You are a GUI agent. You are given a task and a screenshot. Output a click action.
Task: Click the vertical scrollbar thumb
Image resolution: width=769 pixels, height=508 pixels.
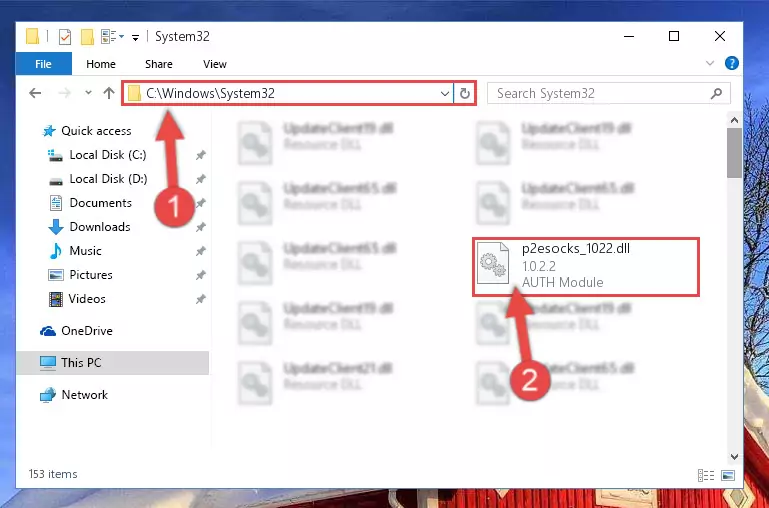pos(734,153)
